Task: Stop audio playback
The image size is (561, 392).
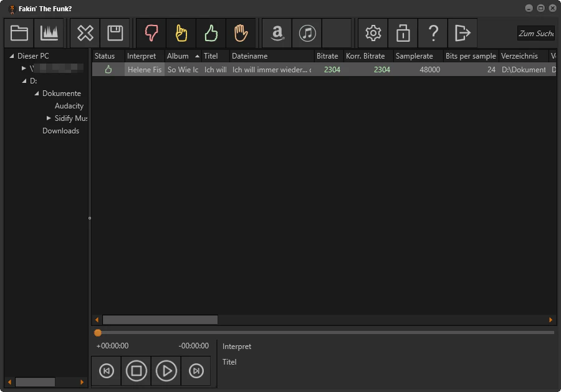Action: pyautogui.click(x=137, y=371)
